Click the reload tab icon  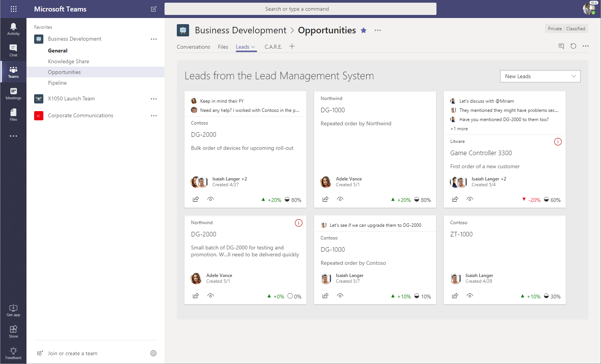(x=573, y=46)
